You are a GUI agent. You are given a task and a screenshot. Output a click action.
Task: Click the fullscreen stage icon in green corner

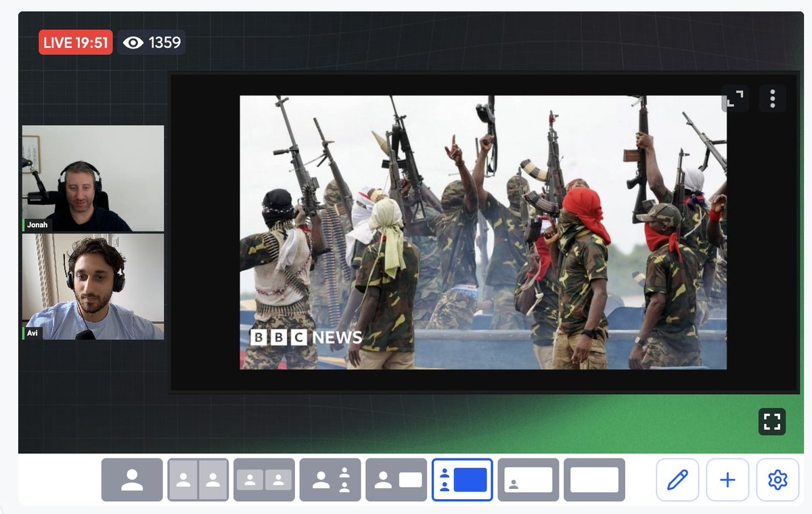click(x=772, y=422)
